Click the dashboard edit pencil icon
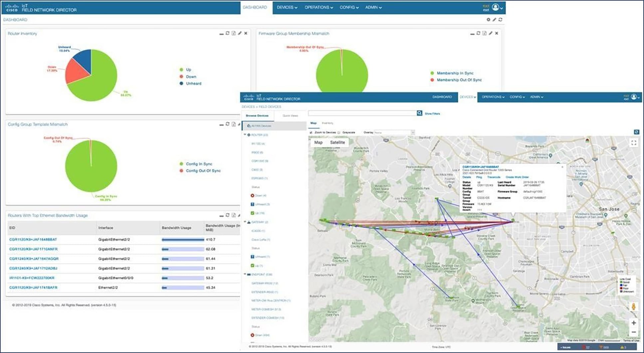The height and width of the screenshot is (353, 644). (494, 20)
